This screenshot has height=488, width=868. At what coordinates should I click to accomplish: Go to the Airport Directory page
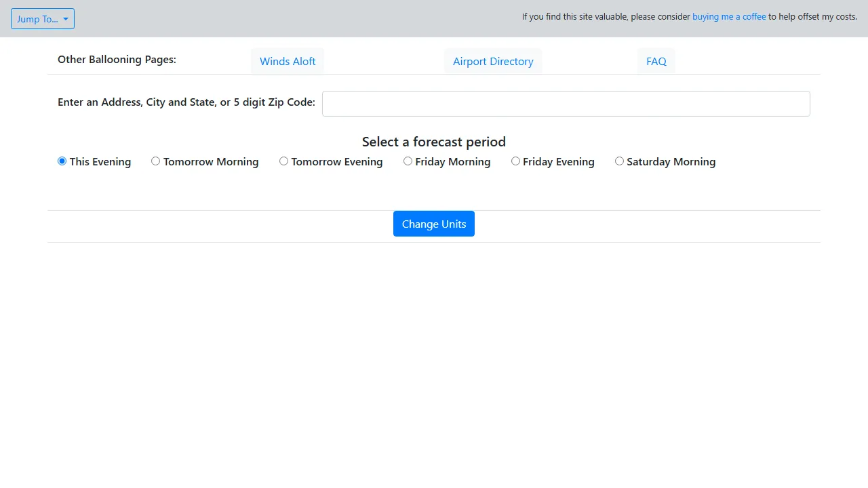(493, 61)
